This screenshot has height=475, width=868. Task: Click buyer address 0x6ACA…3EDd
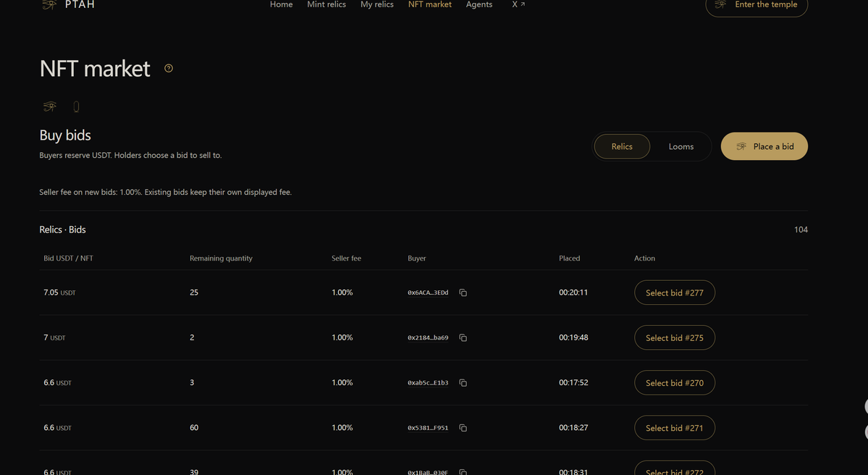pyautogui.click(x=428, y=293)
